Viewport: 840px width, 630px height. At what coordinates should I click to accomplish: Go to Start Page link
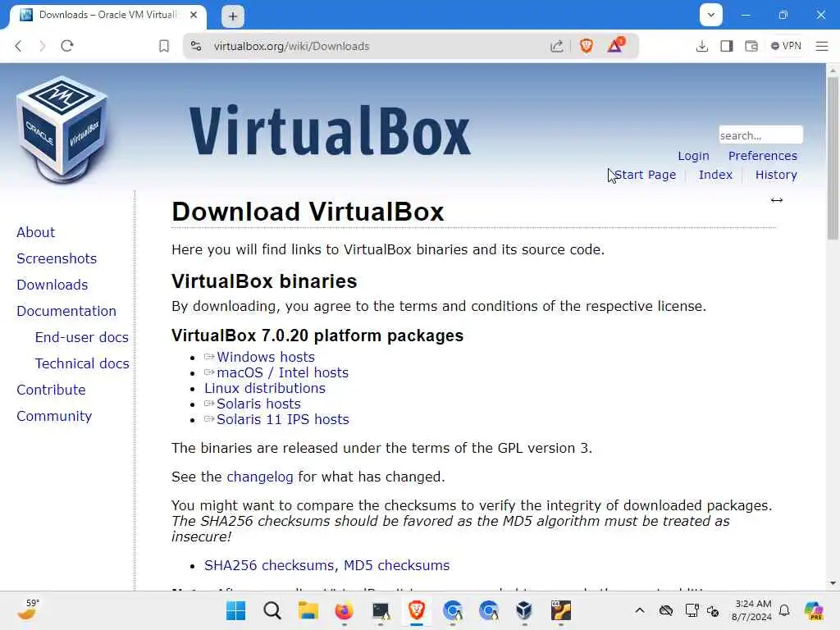[x=645, y=175]
